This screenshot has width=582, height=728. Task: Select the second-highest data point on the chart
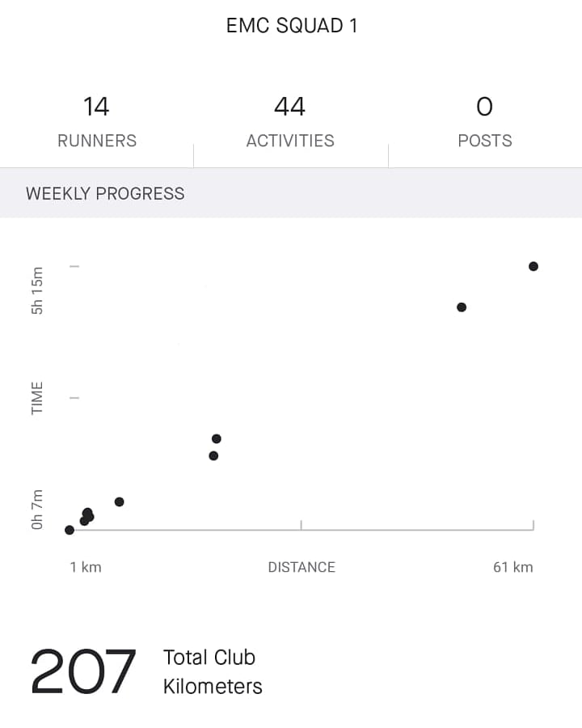point(462,307)
